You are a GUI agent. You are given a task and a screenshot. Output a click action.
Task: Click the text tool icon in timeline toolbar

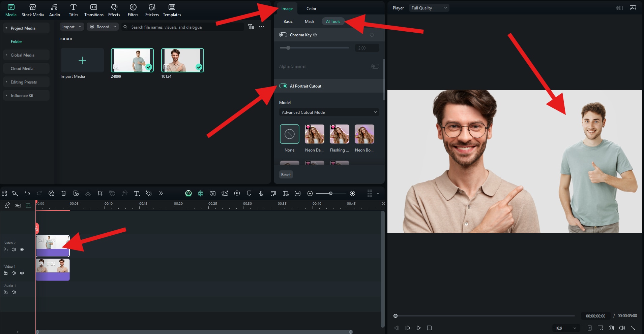(x=137, y=193)
